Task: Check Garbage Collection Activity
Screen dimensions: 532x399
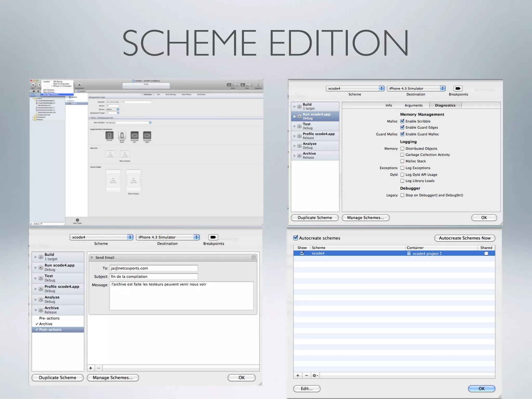Action: tap(402, 155)
